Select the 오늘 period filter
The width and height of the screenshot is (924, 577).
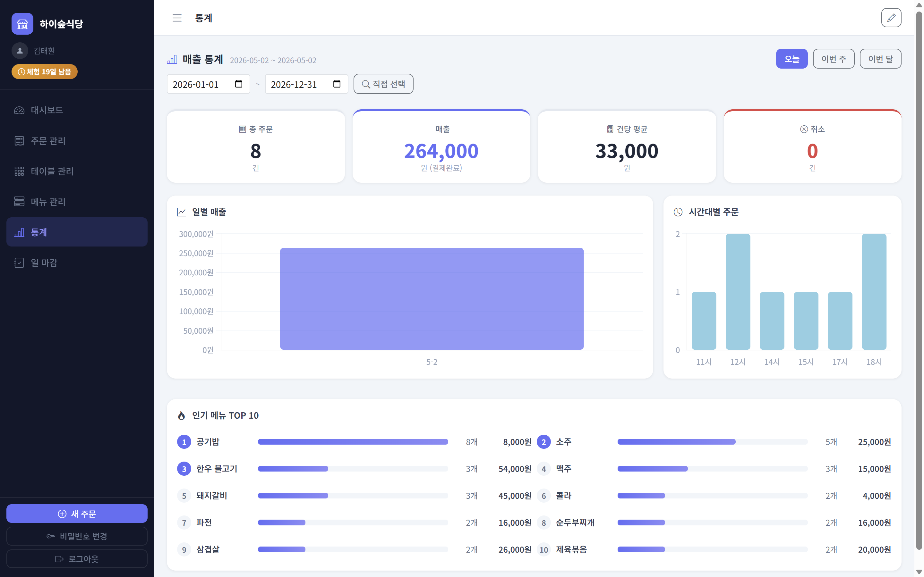(x=791, y=59)
